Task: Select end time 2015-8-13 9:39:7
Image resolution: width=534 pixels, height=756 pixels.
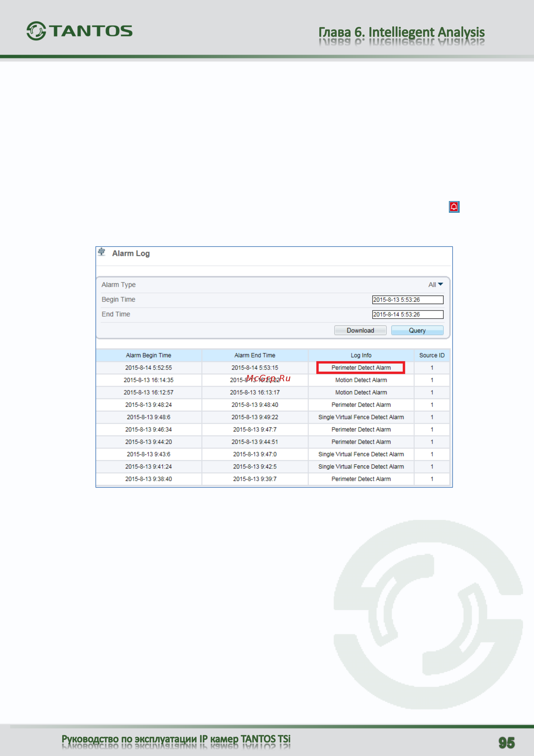Action: [x=255, y=479]
